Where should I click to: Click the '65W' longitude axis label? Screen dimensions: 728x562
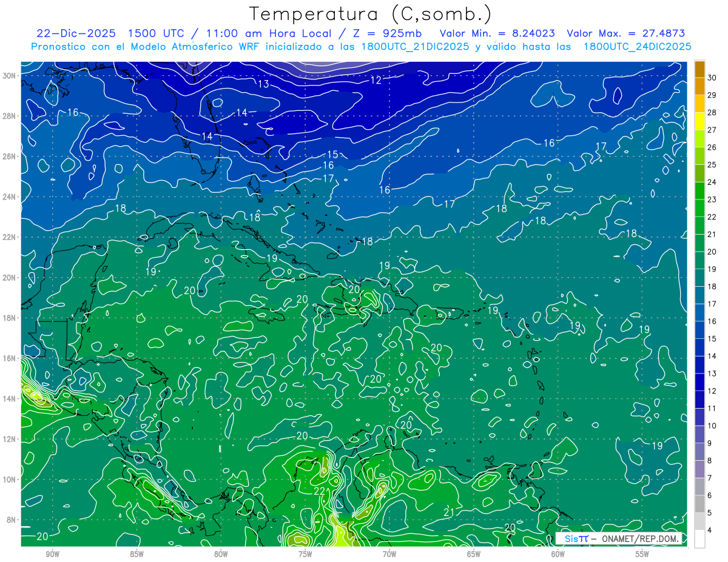tap(474, 554)
